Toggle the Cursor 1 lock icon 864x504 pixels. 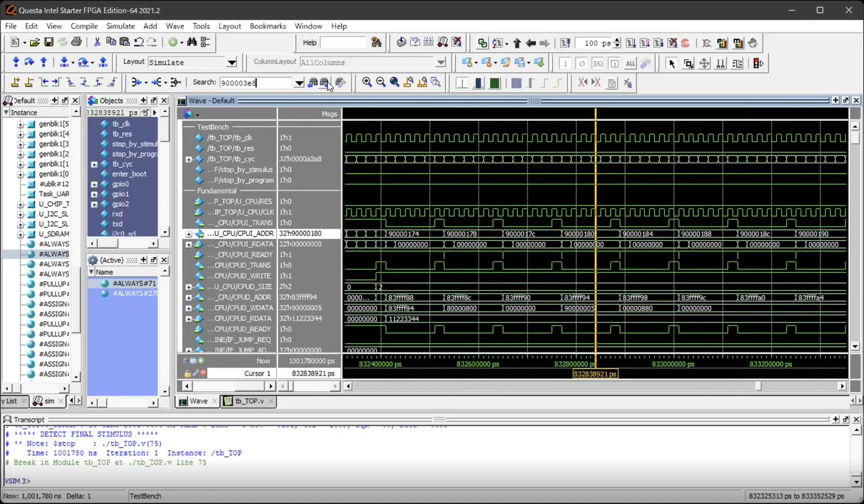tap(187, 374)
